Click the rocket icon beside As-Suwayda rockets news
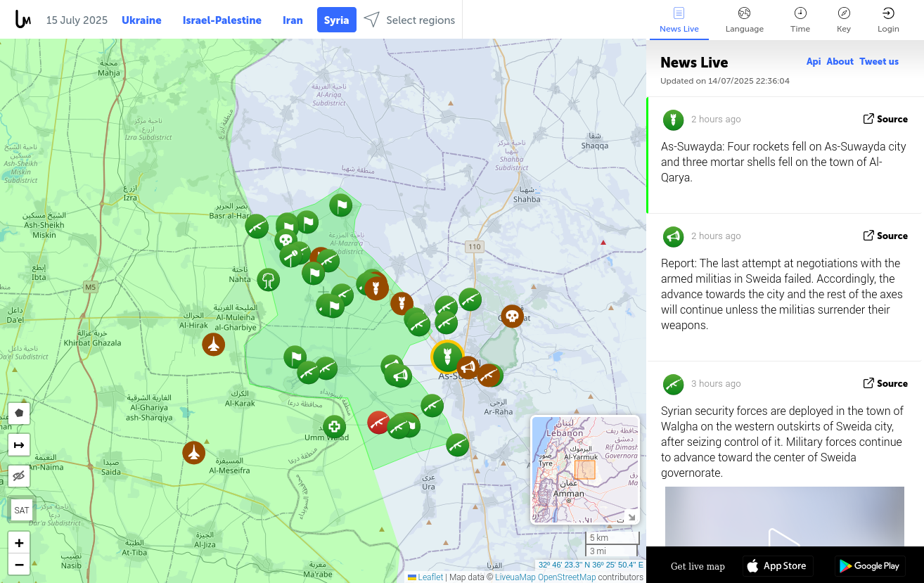This screenshot has height=583, width=924. 674,120
